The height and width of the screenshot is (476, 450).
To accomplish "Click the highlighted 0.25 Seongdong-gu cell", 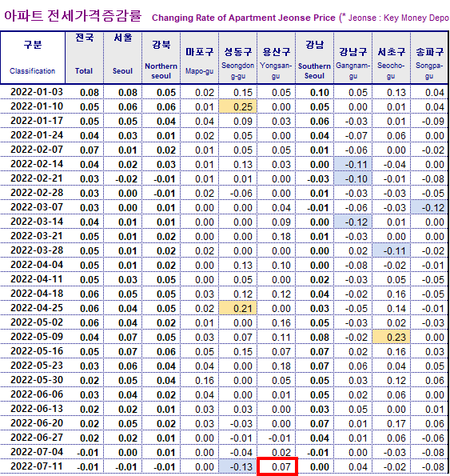I will click(238, 106).
